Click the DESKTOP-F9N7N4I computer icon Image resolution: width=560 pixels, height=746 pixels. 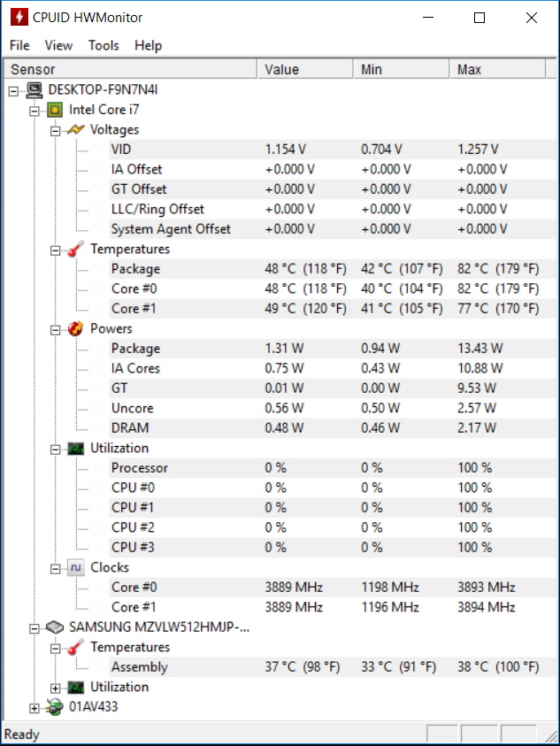pyautogui.click(x=35, y=89)
